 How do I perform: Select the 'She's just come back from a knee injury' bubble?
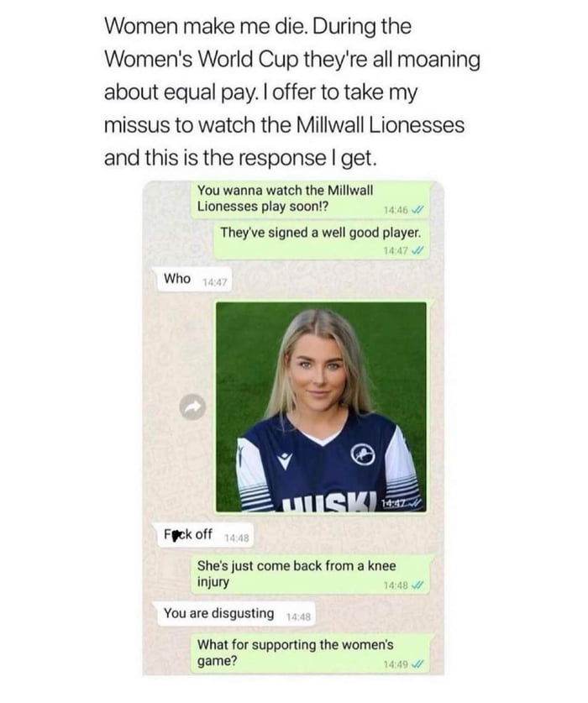pos(310,574)
